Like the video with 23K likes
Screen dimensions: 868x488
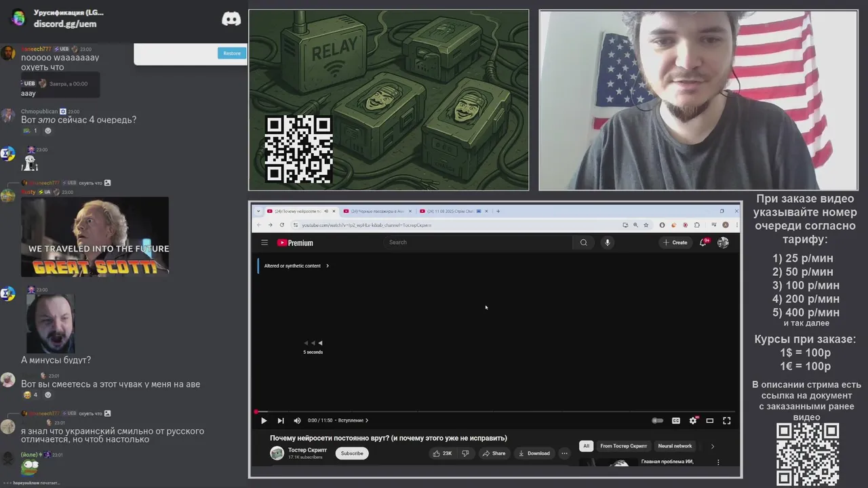(x=442, y=453)
